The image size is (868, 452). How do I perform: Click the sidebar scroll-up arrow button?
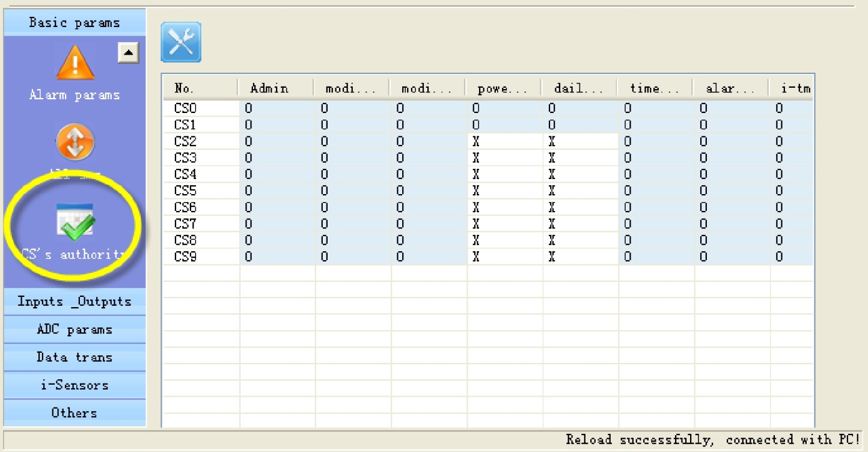pos(128,53)
